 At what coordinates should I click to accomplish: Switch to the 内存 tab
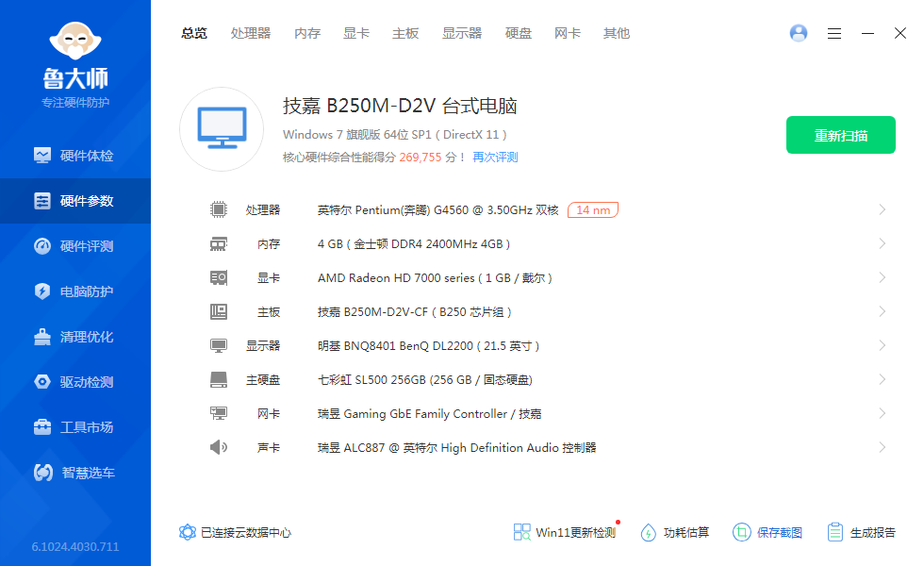click(307, 33)
